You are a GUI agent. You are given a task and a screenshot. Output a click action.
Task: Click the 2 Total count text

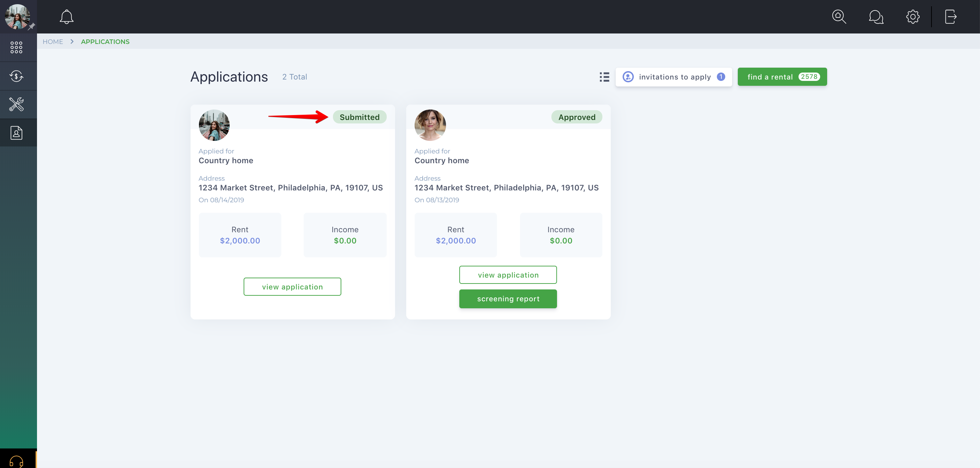click(x=295, y=77)
